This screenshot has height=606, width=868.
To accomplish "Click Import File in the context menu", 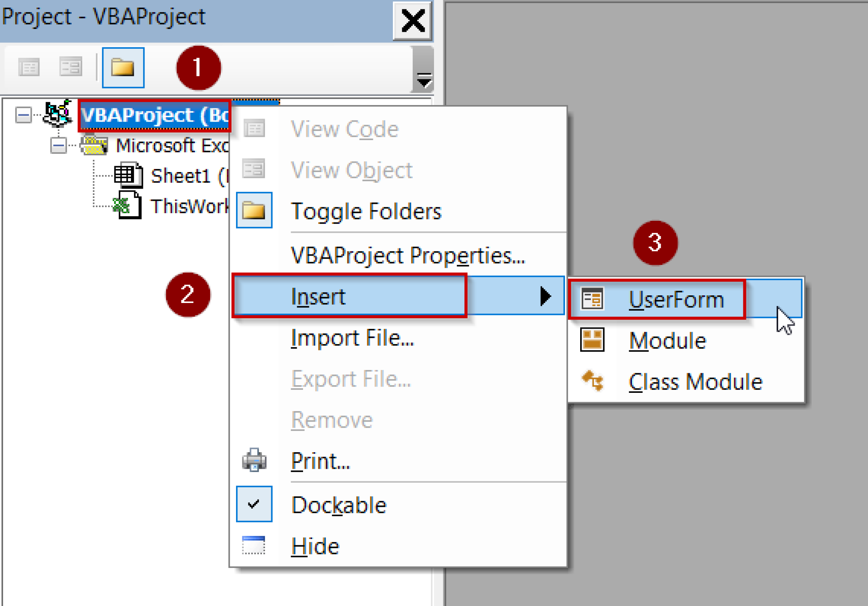I will pos(352,338).
